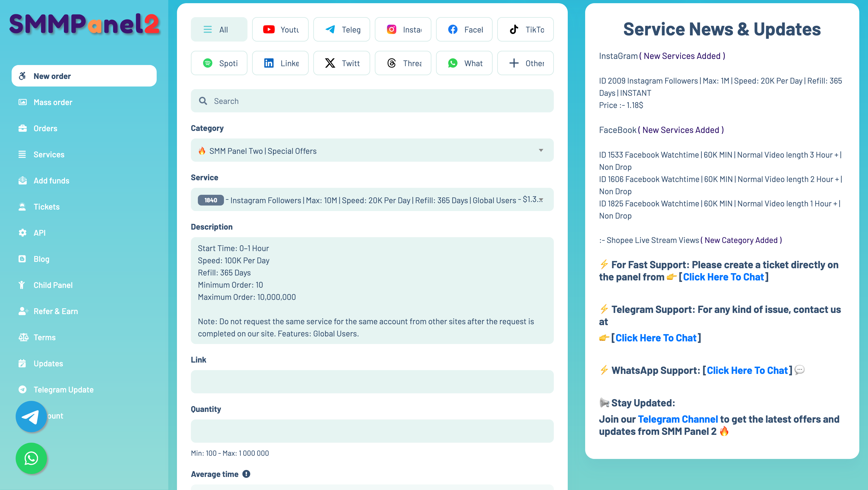Go to Add funds page

[51, 181]
